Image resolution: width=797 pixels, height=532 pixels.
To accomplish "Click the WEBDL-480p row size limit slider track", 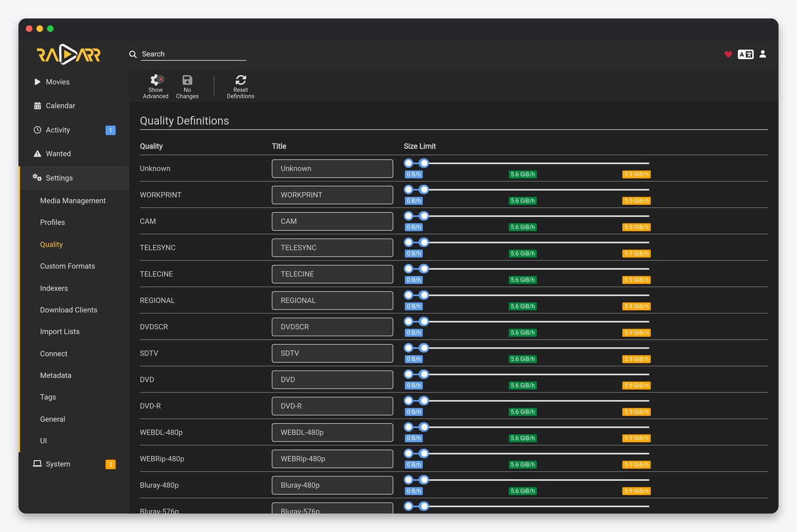I will pyautogui.click(x=527, y=427).
